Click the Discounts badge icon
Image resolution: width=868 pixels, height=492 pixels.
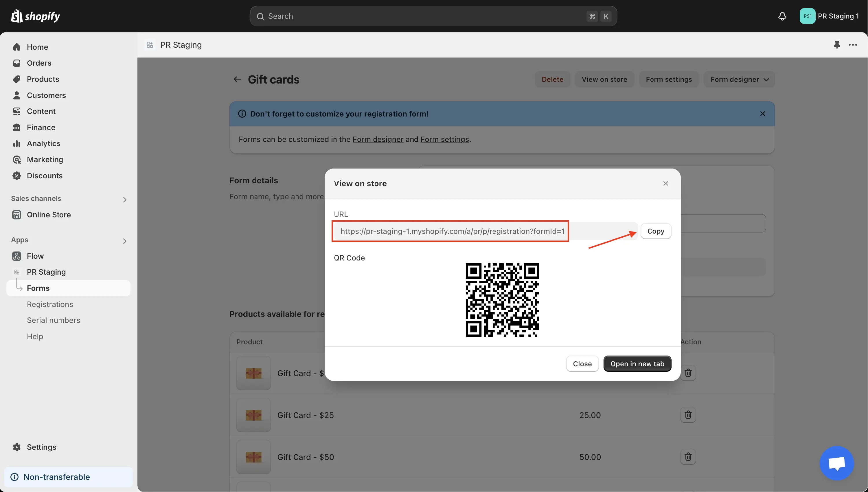(16, 176)
